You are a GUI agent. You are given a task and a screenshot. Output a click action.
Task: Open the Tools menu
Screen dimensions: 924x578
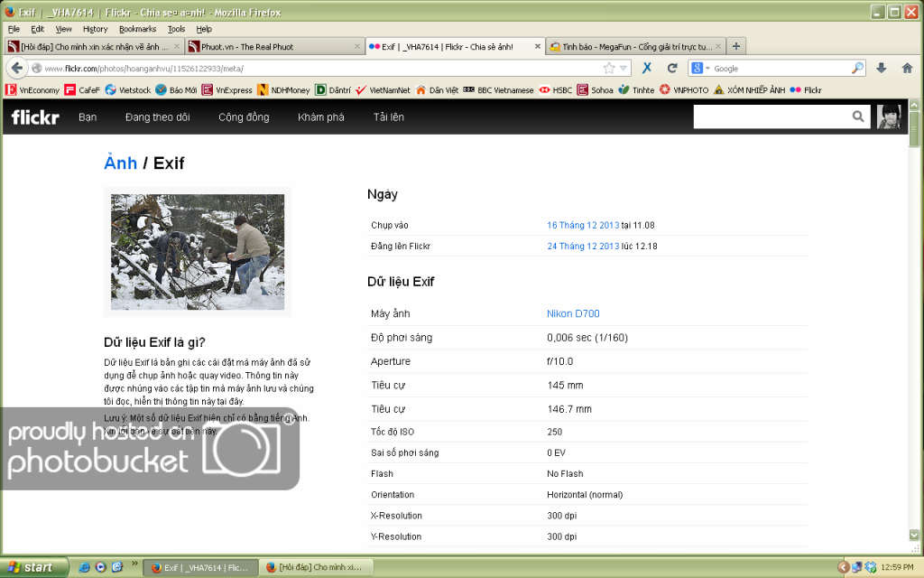[176, 29]
